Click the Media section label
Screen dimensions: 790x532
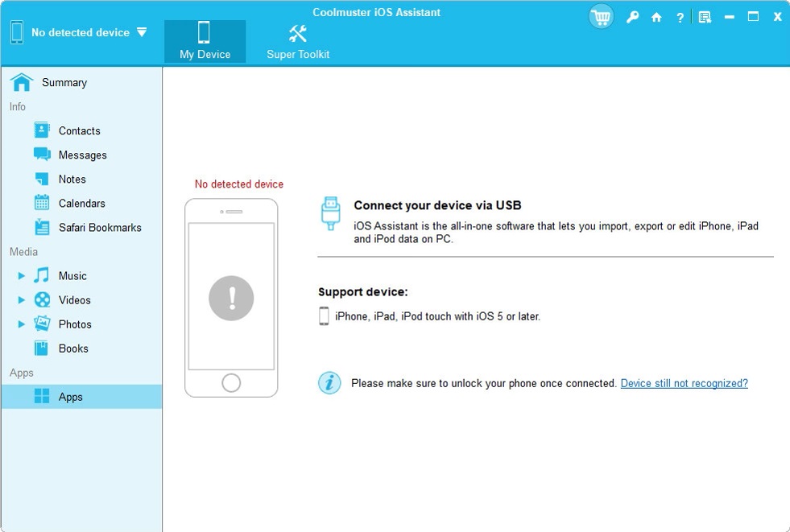[x=23, y=252]
